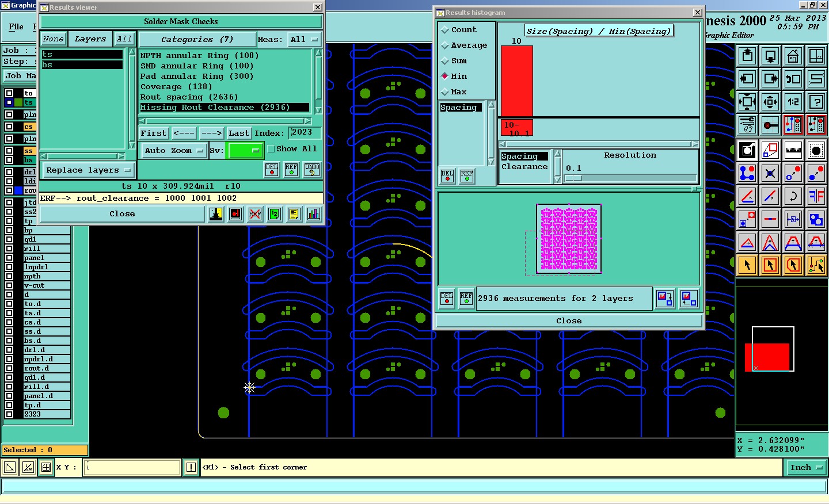This screenshot has height=504, width=829.
Task: Open the question-mark help icon
Action: 816,102
